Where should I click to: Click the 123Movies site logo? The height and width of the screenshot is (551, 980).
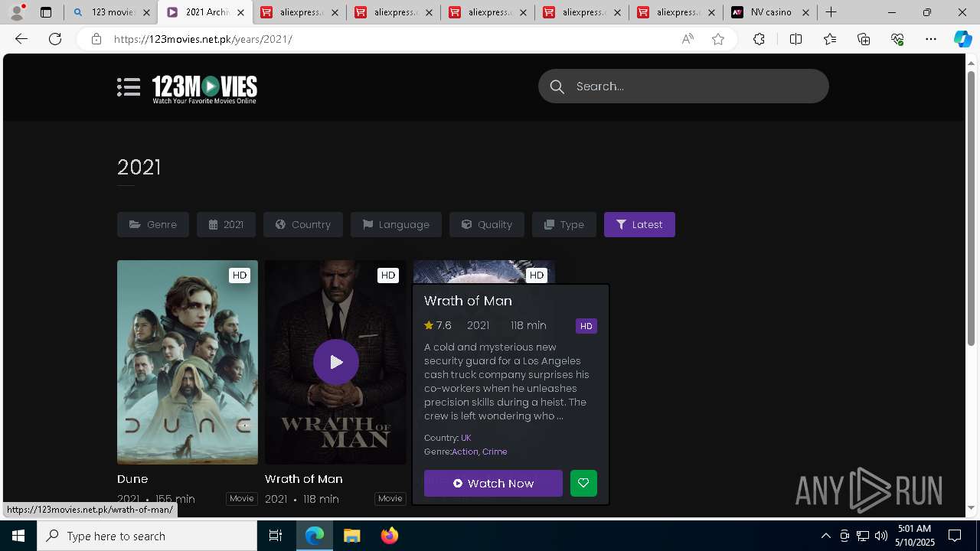click(204, 90)
